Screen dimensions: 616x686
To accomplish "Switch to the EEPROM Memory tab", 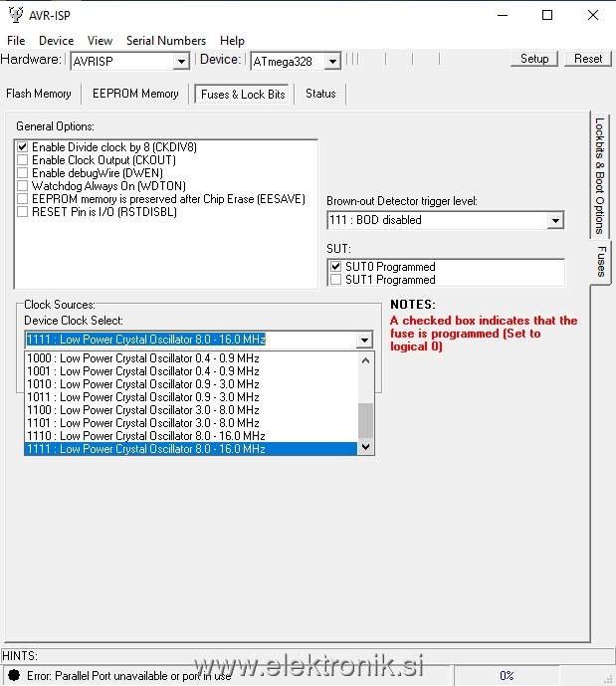I will (135, 94).
